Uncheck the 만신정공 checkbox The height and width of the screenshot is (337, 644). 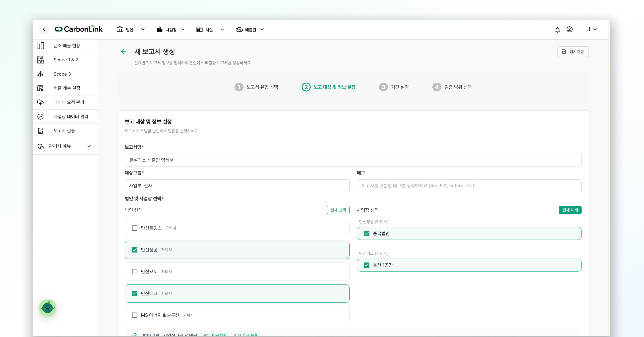[x=135, y=250]
